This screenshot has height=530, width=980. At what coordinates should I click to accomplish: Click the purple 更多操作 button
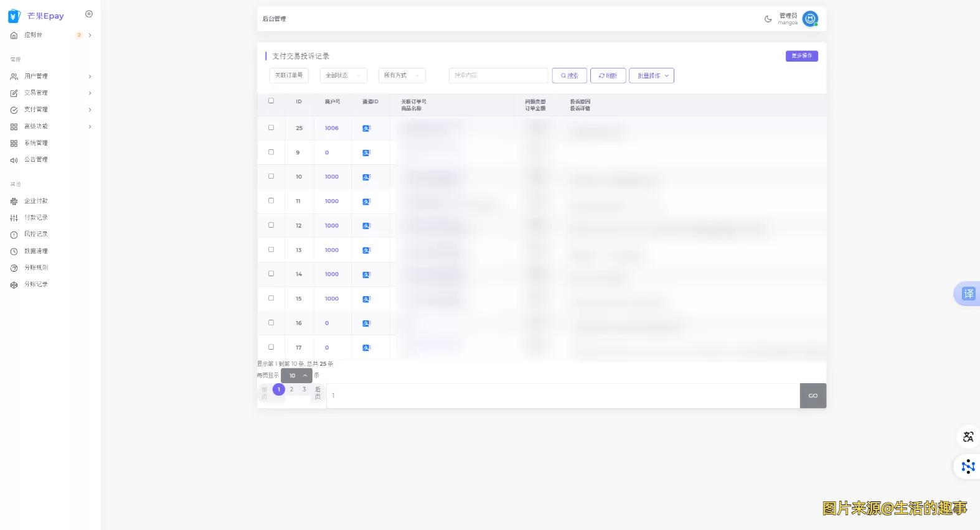801,56
